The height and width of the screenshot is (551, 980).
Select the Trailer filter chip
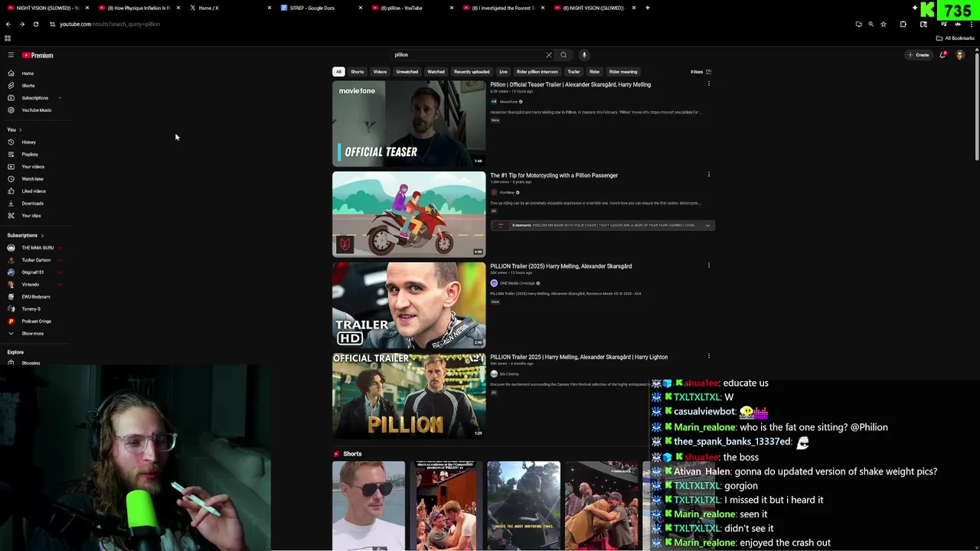point(573,72)
